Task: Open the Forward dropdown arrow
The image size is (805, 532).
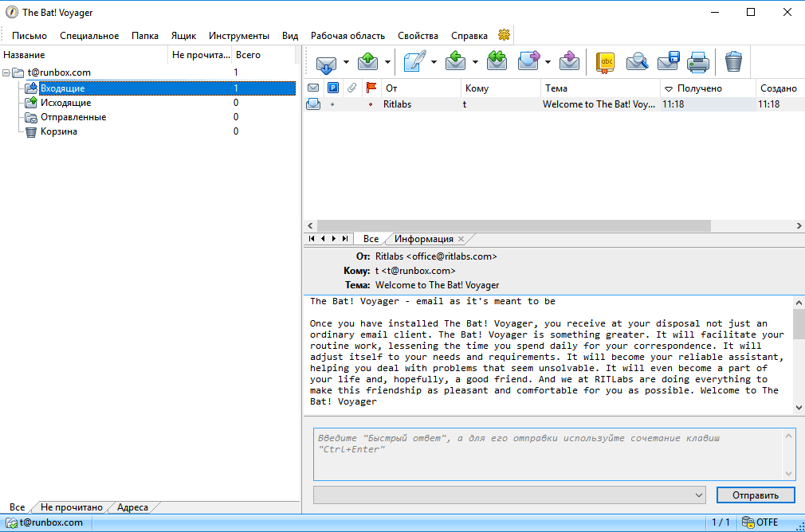Action: click(548, 63)
